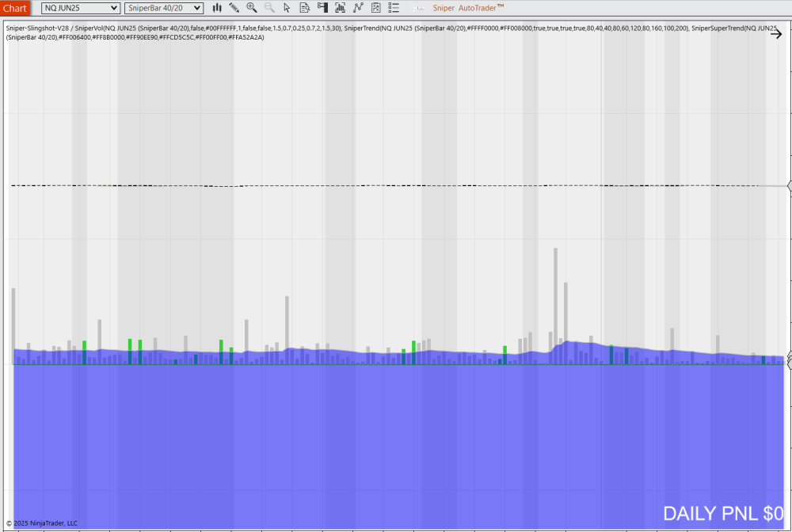Expand the NQ JUN25 instrument dropdown
Viewport: 792px width, 532px height.
pos(82,8)
